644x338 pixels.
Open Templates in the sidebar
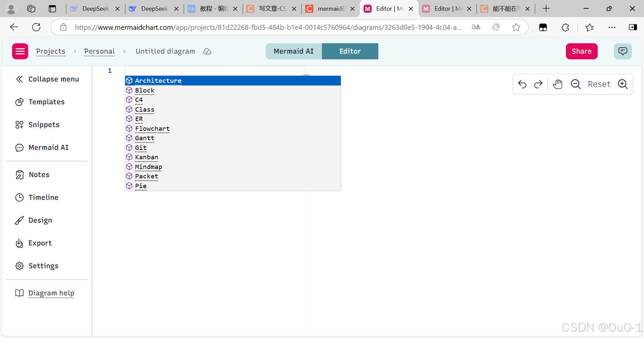40,102
